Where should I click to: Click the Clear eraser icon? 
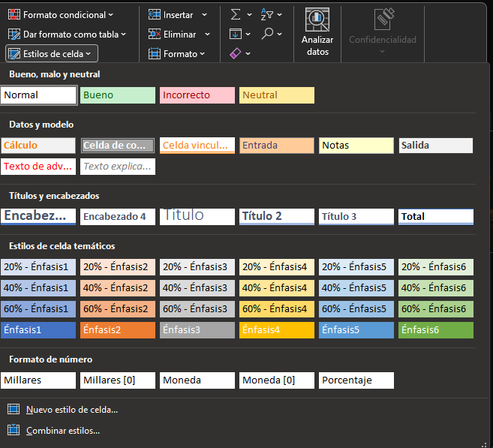[236, 53]
